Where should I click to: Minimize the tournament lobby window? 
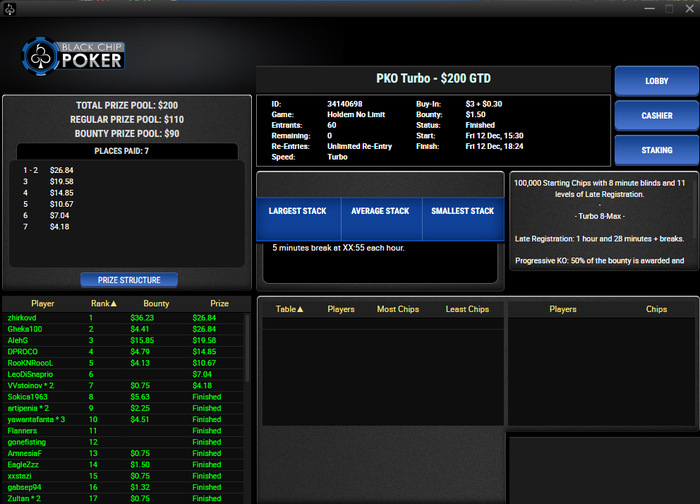[x=649, y=8]
